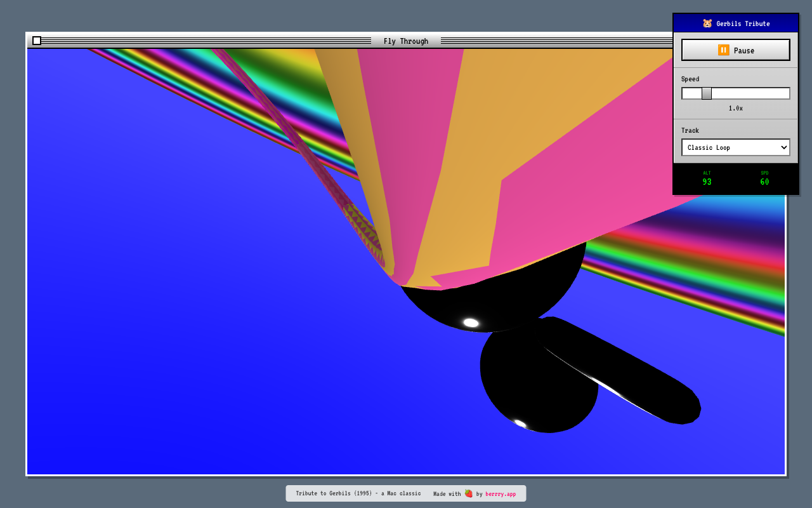Open the berrry.app link

pyautogui.click(x=501, y=494)
